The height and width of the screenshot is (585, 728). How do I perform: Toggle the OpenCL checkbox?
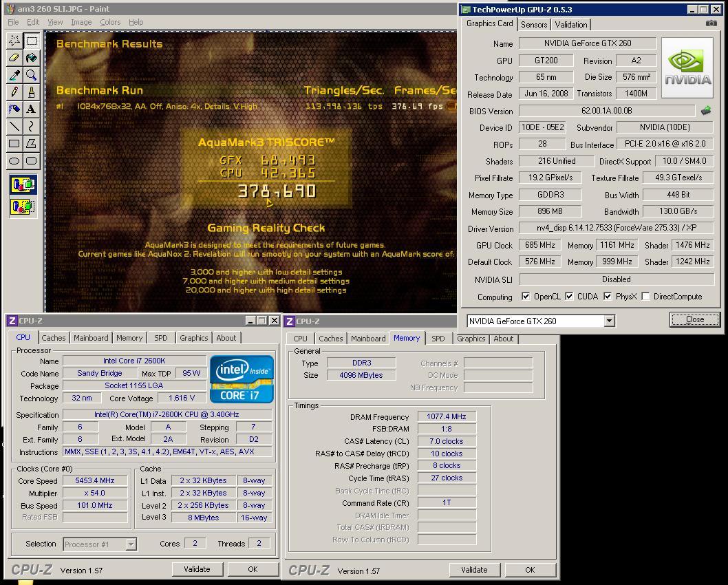[526, 296]
